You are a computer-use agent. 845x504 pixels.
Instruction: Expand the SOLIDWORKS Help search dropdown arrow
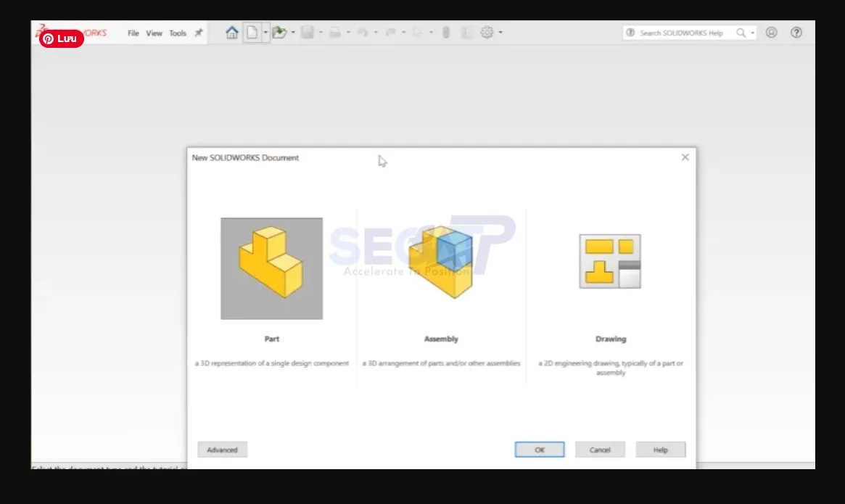click(752, 33)
